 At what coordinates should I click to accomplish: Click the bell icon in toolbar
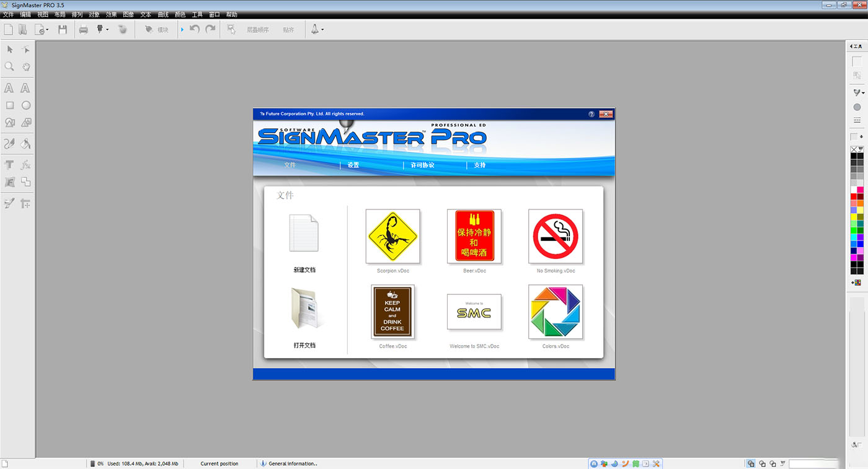[x=315, y=29]
